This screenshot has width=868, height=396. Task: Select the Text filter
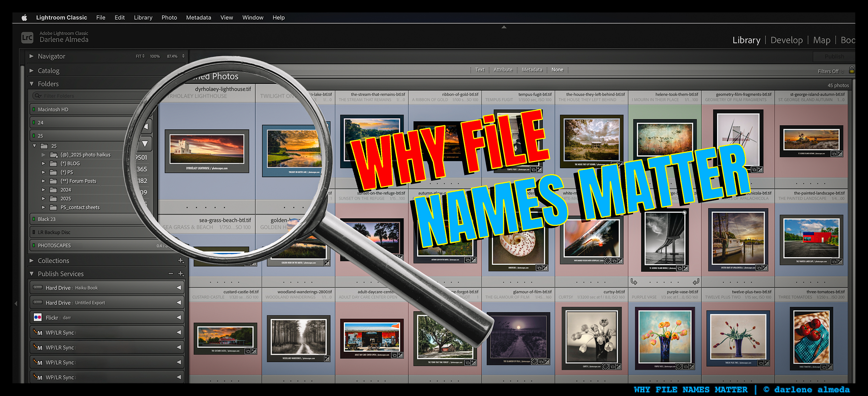pyautogui.click(x=480, y=70)
